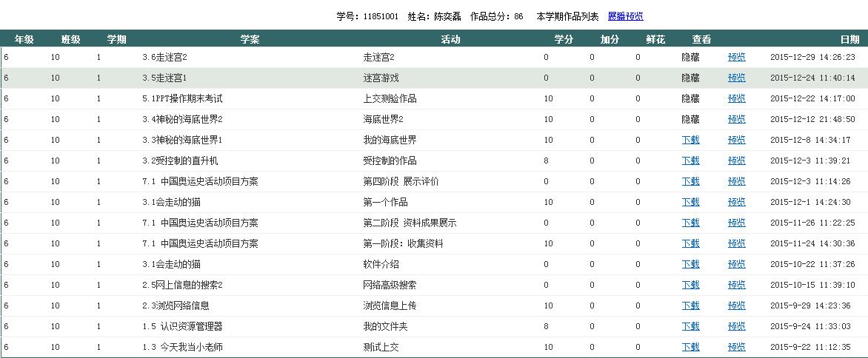Click 下载 for 受控制的作品 row
868x358 pixels.
(x=690, y=161)
